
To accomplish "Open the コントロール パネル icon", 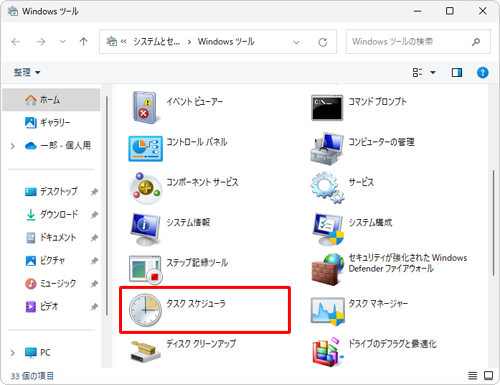I will pyautogui.click(x=145, y=148).
